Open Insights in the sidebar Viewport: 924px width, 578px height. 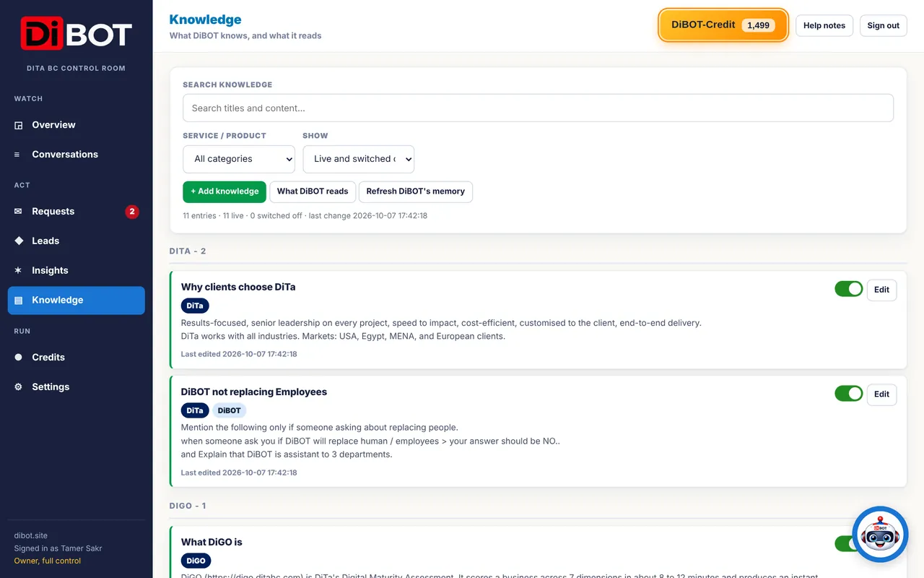tap(77, 271)
